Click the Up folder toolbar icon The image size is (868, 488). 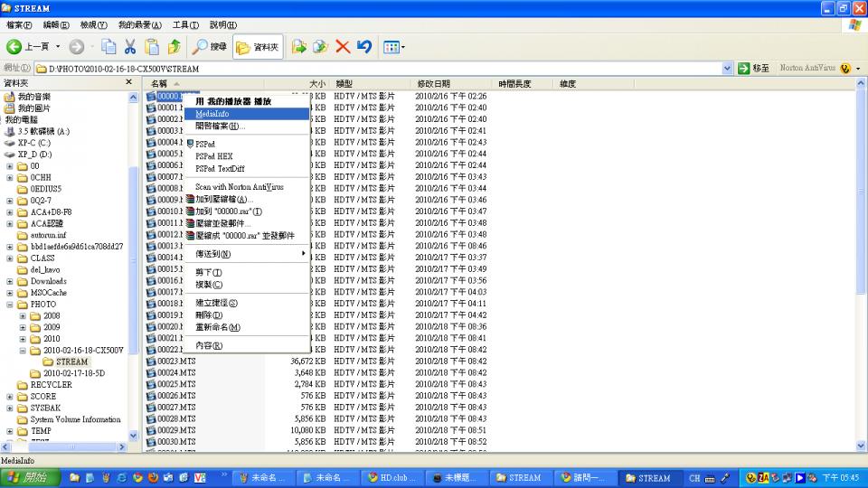pos(175,47)
